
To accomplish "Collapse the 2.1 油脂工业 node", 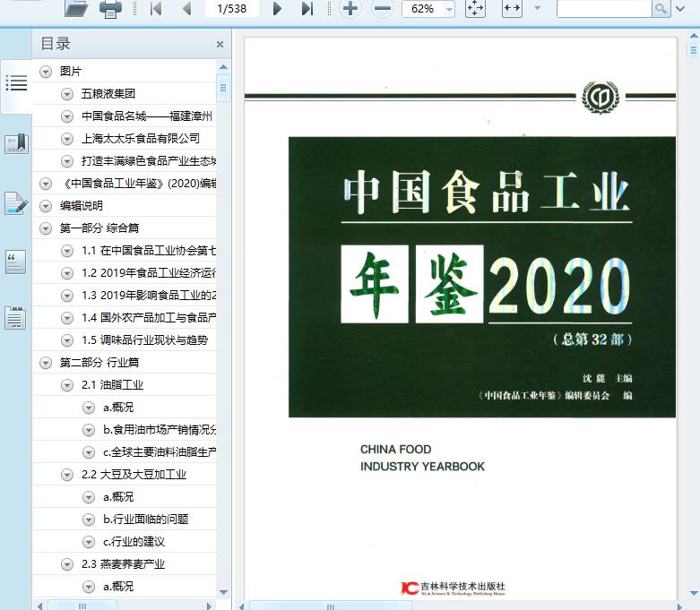I will point(67,385).
